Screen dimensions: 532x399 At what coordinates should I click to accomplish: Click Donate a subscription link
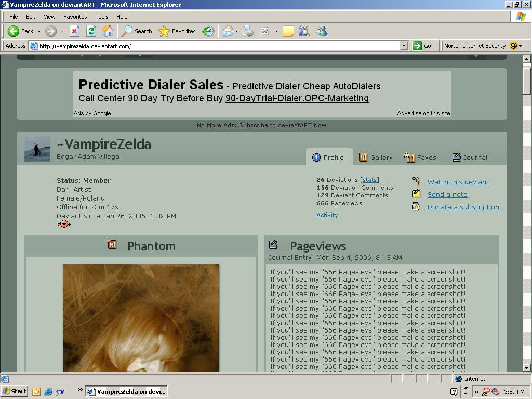pos(463,207)
